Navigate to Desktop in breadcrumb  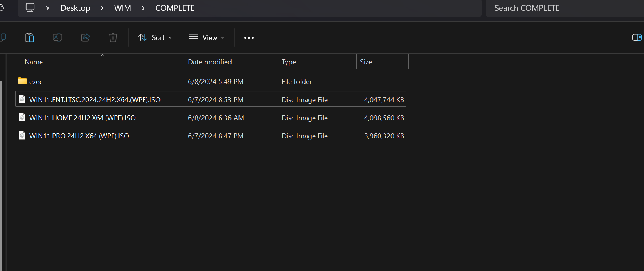[x=75, y=8]
